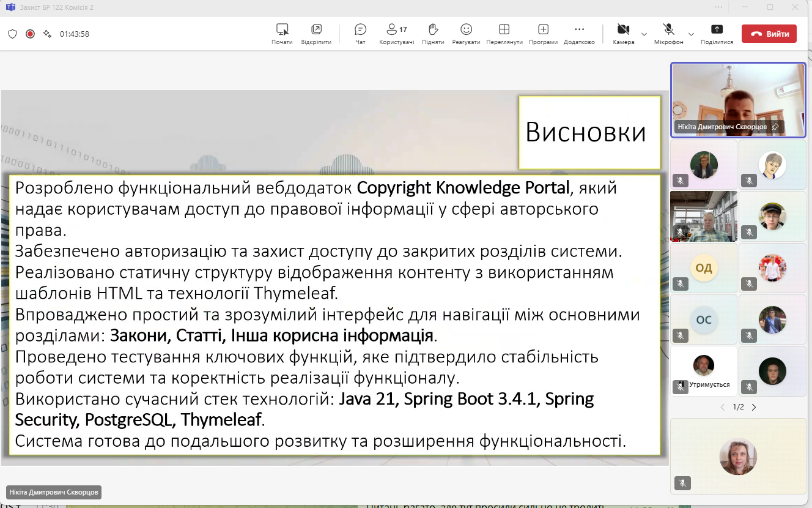
Task: Select the ОД participant tile
Action: [703, 268]
